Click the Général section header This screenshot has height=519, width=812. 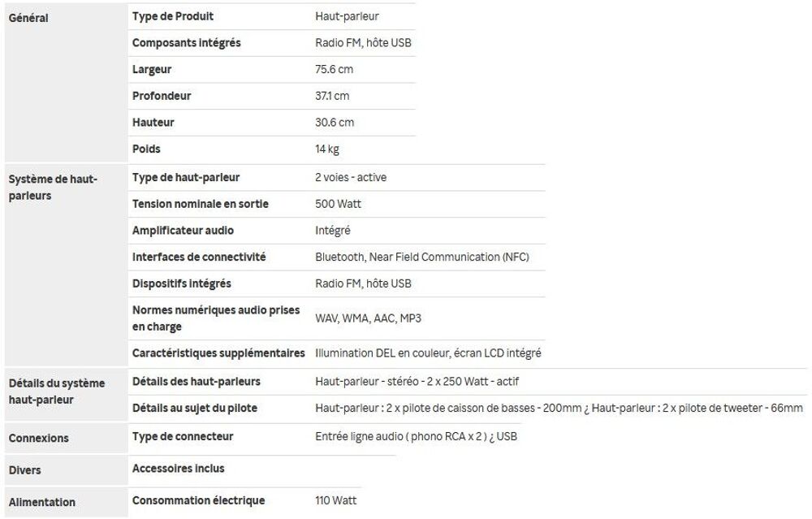[28, 18]
